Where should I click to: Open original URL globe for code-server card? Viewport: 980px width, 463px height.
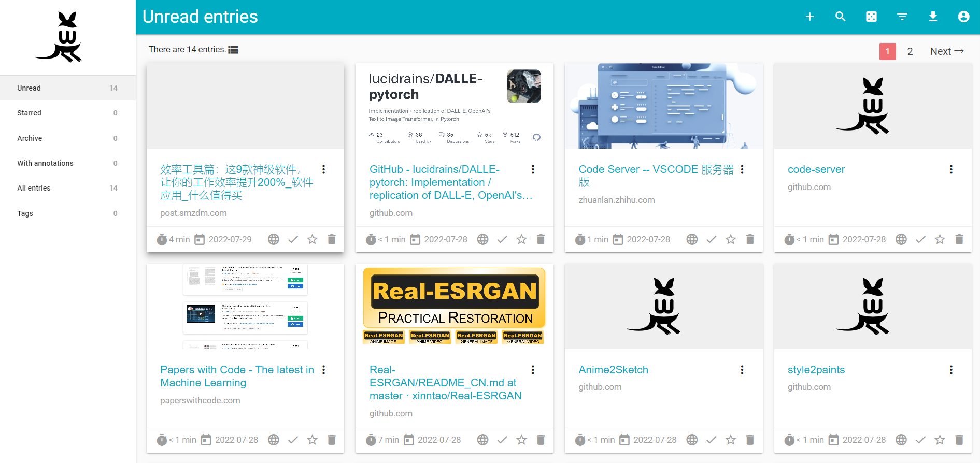[901, 239]
